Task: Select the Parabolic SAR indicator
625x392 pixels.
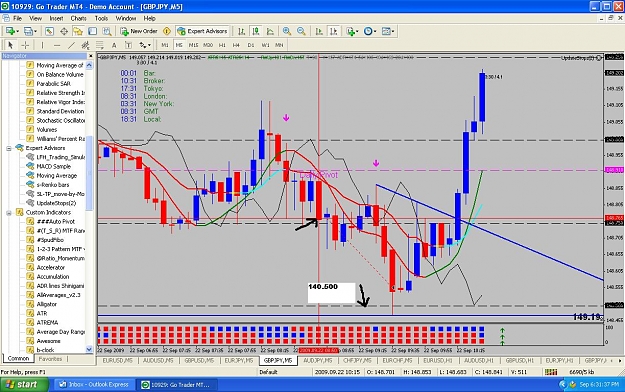Action: pyautogui.click(x=53, y=84)
